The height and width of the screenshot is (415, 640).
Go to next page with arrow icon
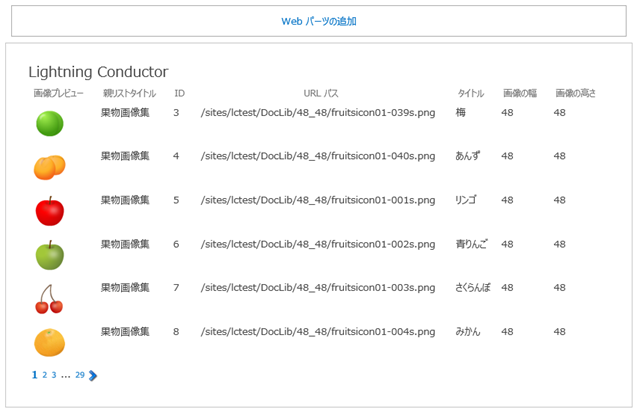point(93,376)
